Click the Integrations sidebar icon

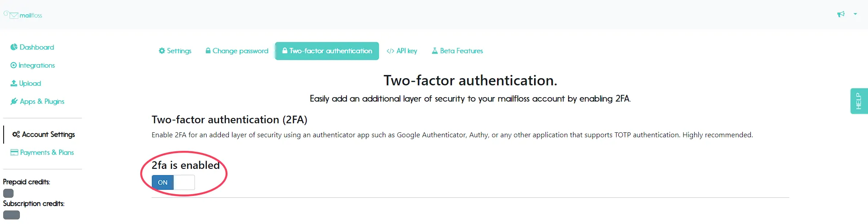14,65
